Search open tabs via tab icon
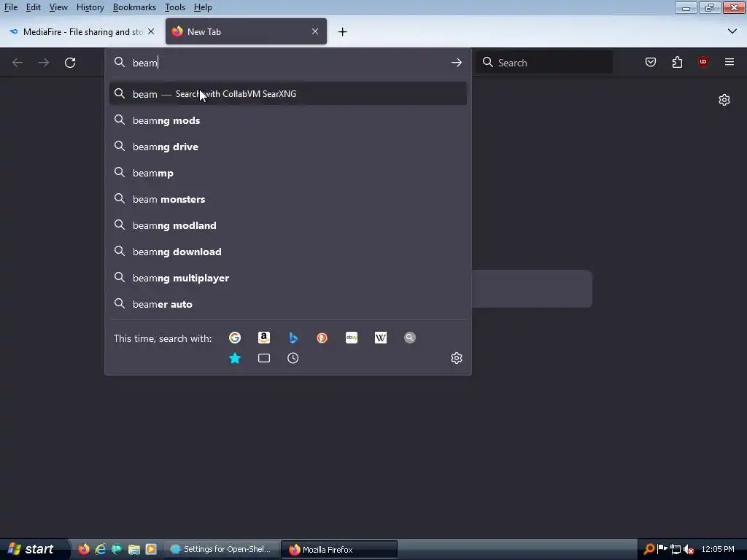This screenshot has width=747, height=560. (x=264, y=358)
